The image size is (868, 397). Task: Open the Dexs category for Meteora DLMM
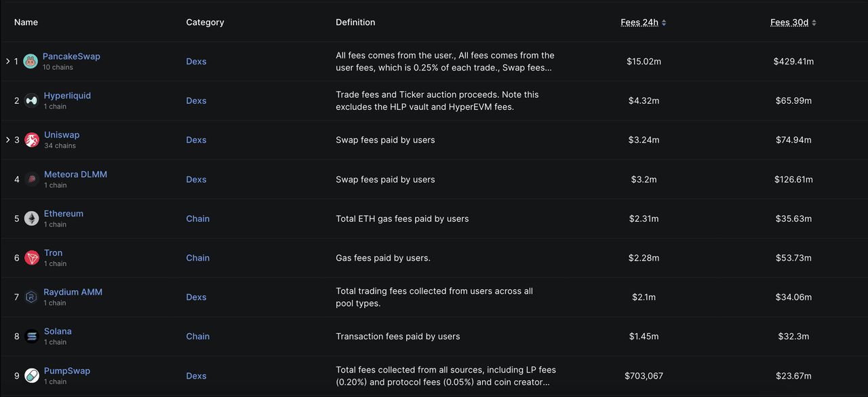click(196, 179)
